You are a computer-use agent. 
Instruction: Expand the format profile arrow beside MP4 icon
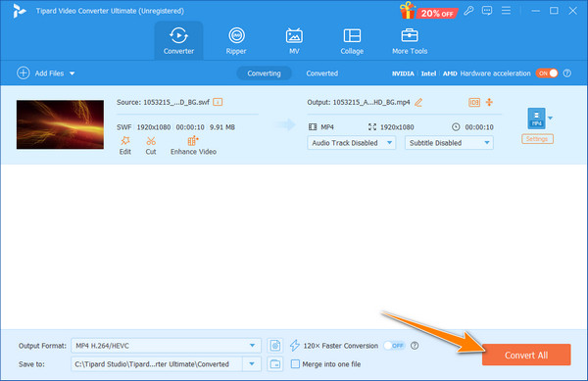[x=550, y=118]
